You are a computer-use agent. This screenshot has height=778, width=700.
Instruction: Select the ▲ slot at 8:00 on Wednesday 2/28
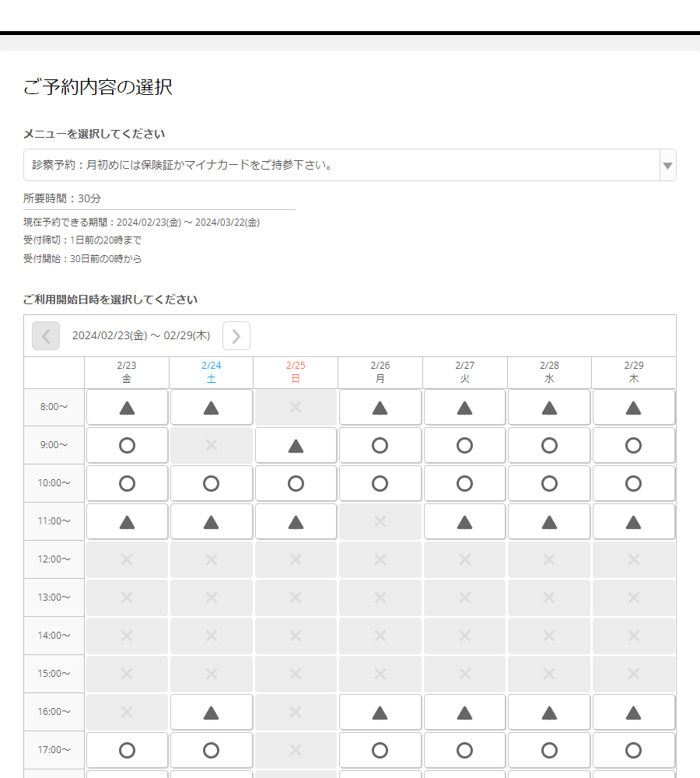(549, 407)
